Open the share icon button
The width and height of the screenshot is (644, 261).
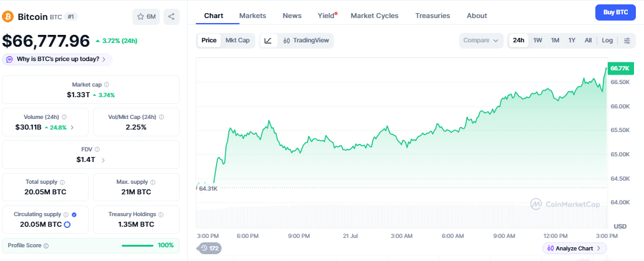(171, 16)
